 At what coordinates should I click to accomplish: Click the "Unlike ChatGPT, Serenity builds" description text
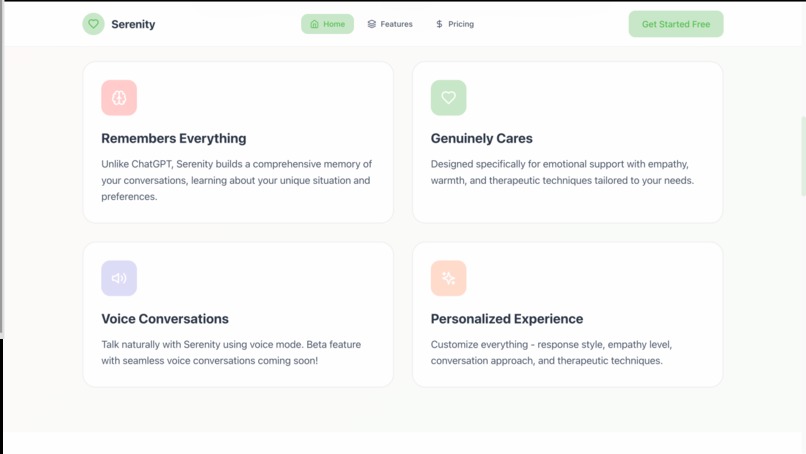[236, 180]
